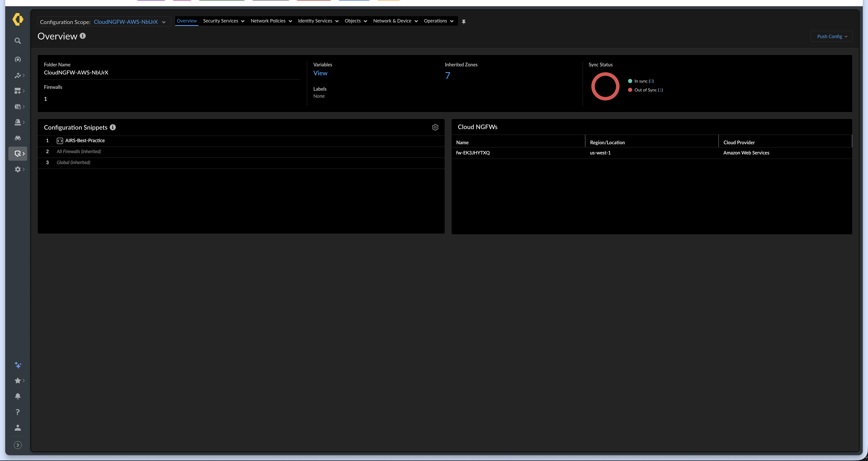Open the search magnifier in the sidebar
868x461 pixels.
click(18, 41)
